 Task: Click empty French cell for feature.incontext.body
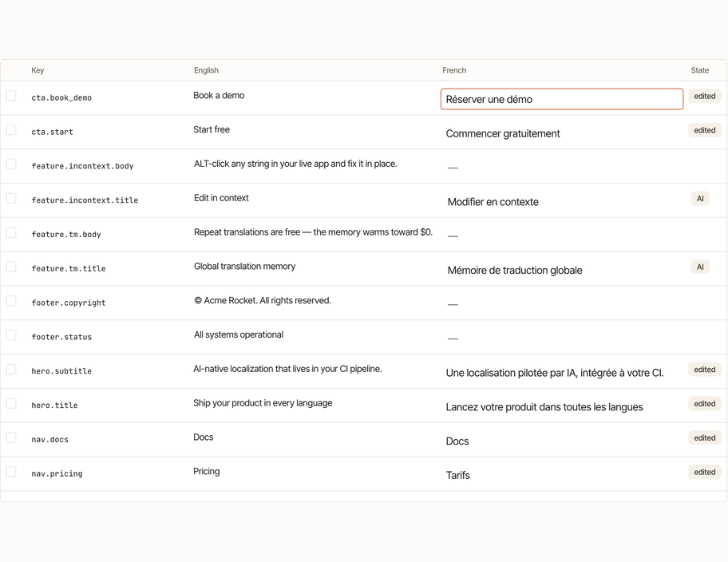(x=453, y=167)
